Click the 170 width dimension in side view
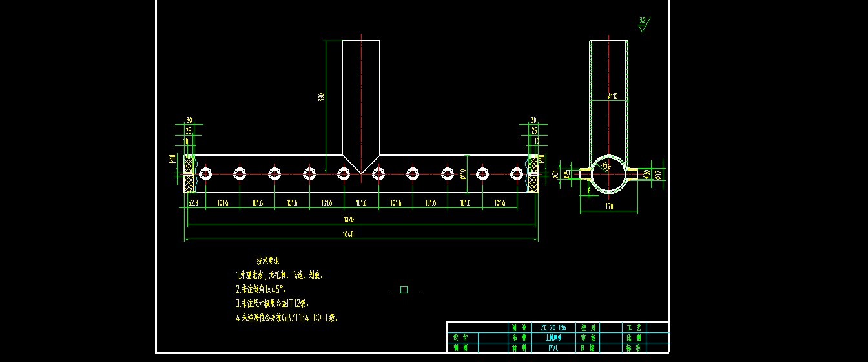This screenshot has height=362, width=868. coord(609,207)
